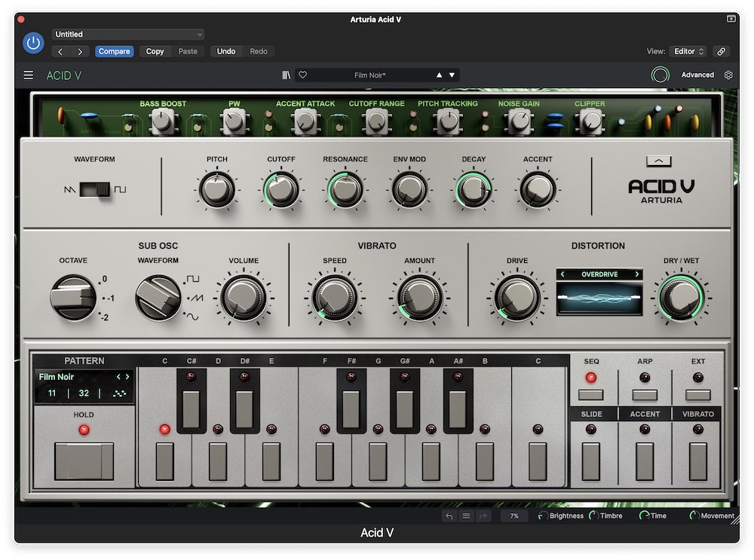Toggle the SEQ mode button
754x560 pixels.
coord(591,395)
